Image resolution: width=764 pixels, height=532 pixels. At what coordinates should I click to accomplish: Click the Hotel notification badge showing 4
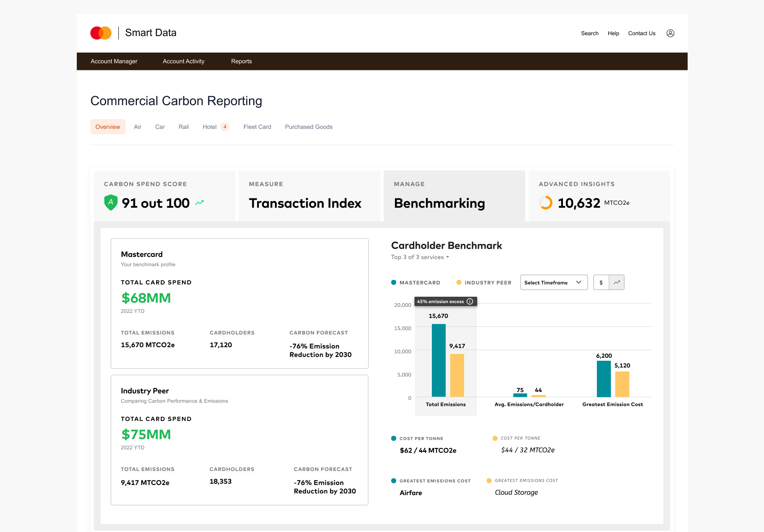225,127
